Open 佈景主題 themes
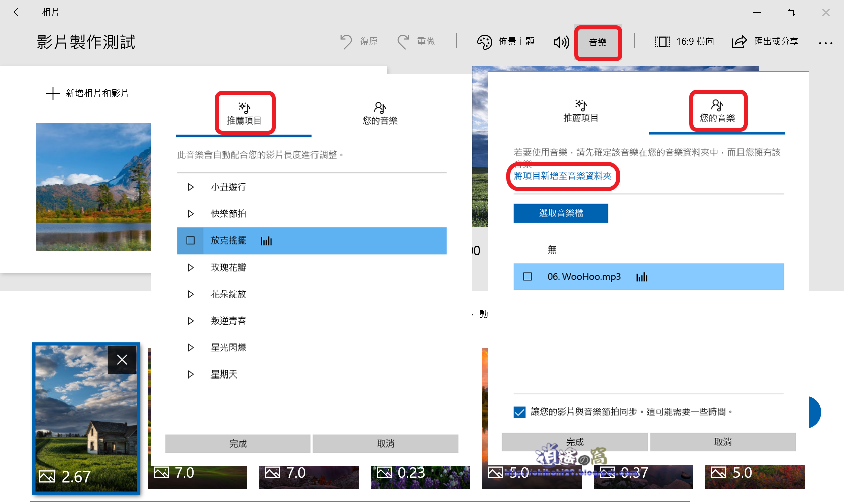 click(x=505, y=41)
